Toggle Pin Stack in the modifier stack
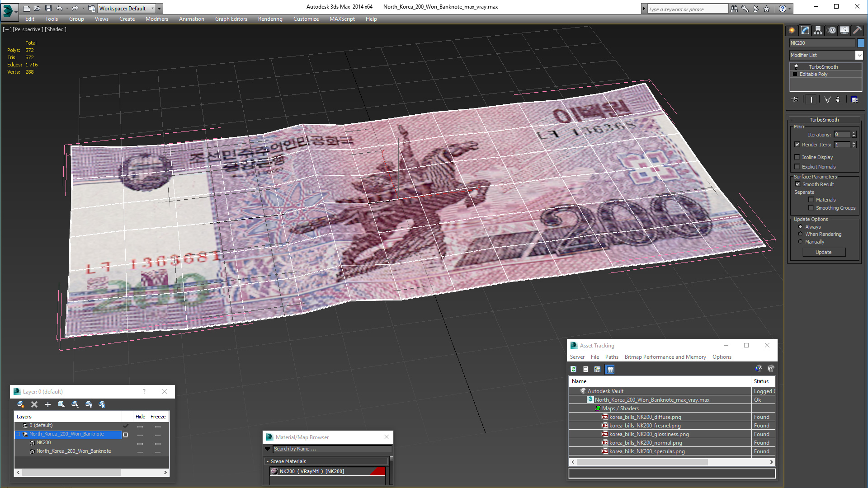 pyautogui.click(x=796, y=99)
